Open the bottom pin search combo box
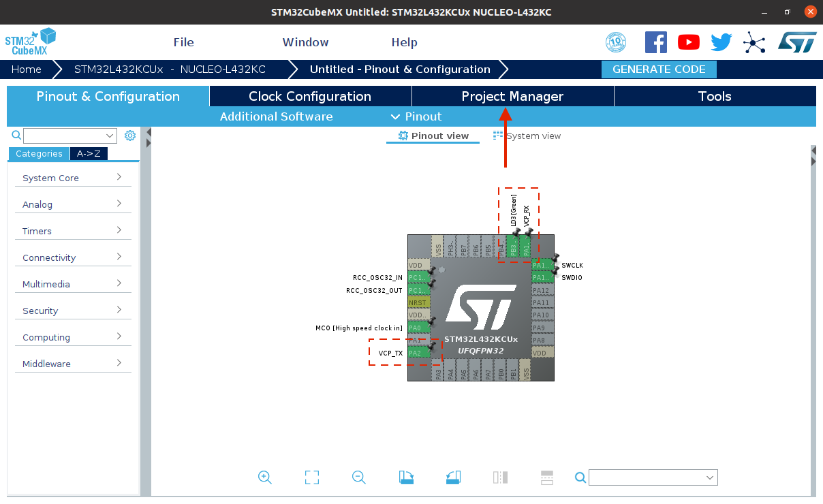This screenshot has height=504, width=823. [653, 477]
